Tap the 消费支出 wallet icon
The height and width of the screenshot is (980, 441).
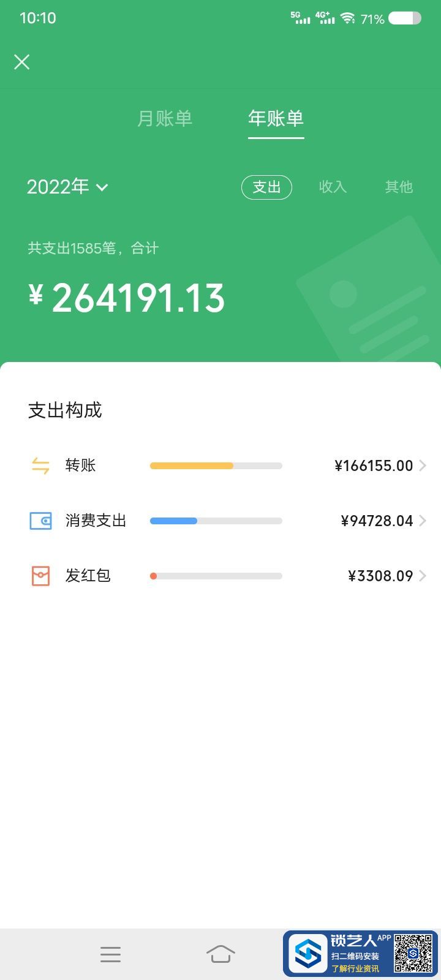point(40,521)
